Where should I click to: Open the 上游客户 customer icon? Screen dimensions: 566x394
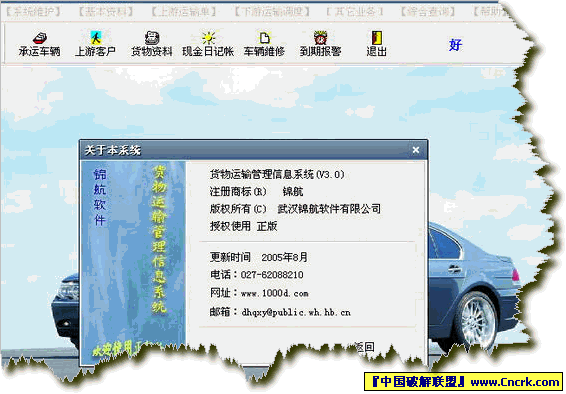(95, 44)
